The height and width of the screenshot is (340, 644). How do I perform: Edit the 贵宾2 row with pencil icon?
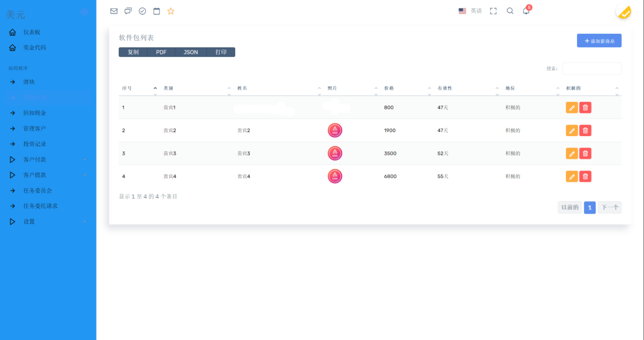(x=572, y=130)
